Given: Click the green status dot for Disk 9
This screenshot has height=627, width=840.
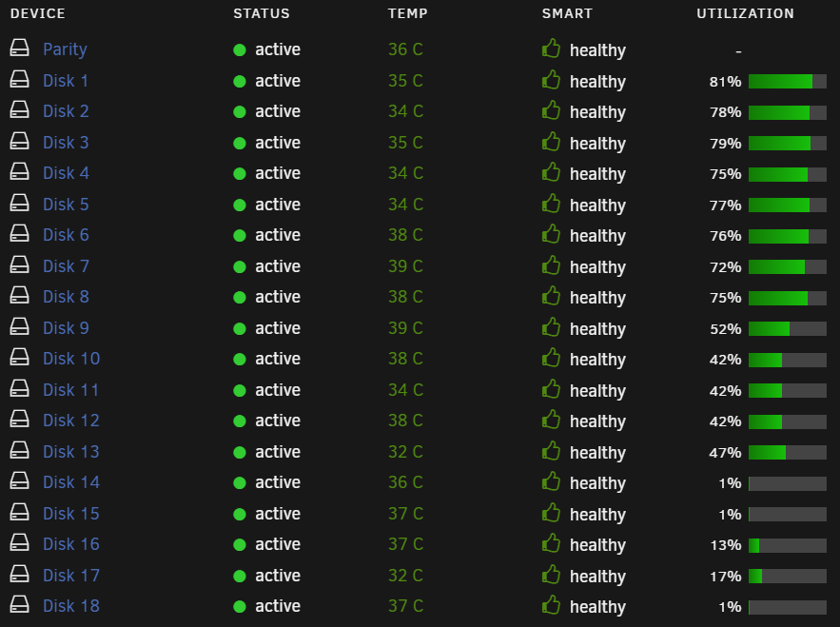Looking at the screenshot, I should click(x=240, y=328).
